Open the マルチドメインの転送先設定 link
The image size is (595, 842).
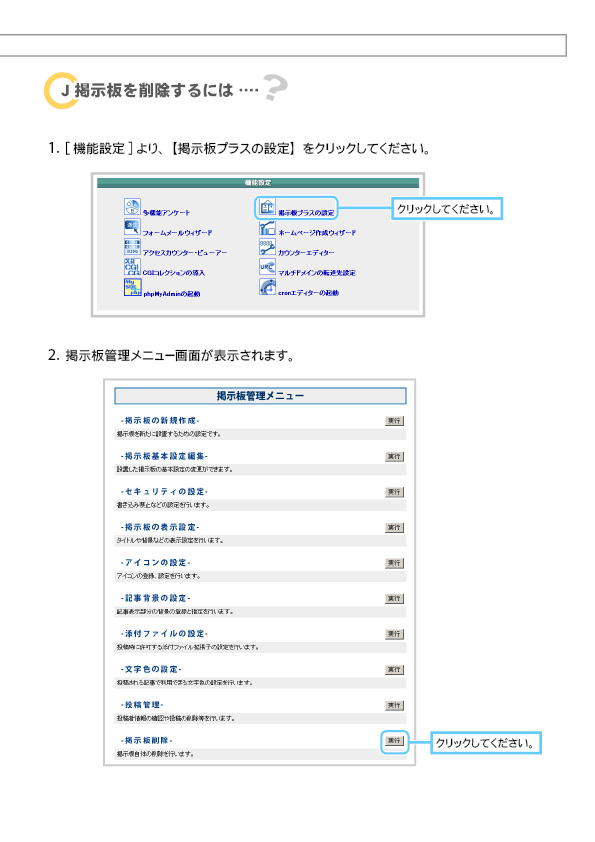(x=317, y=273)
